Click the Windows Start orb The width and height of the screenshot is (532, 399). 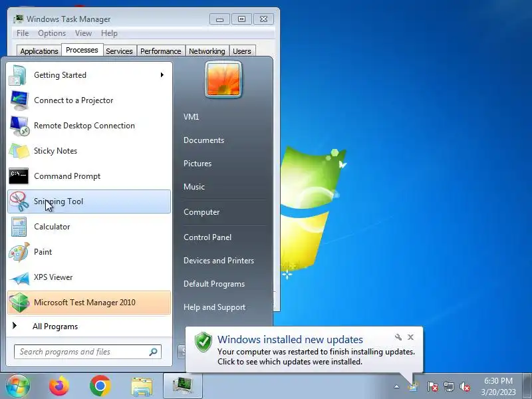(18, 386)
